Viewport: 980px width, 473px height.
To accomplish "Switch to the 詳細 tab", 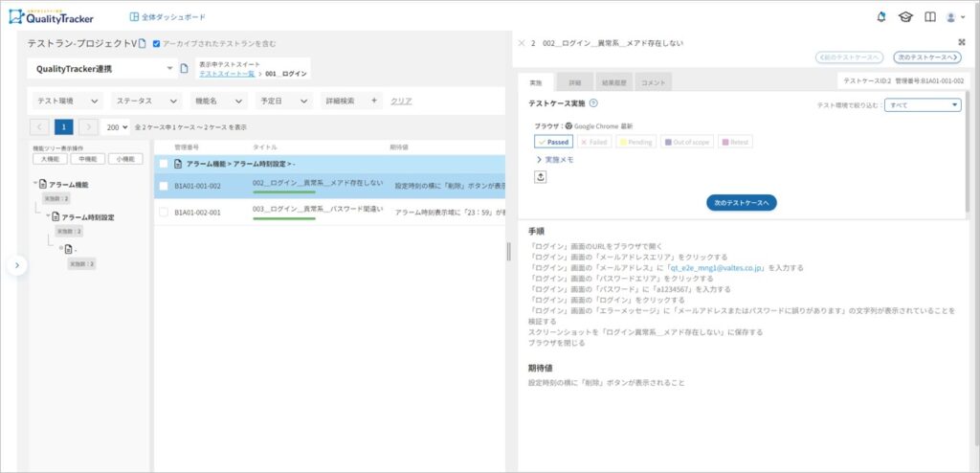I will 574,83.
